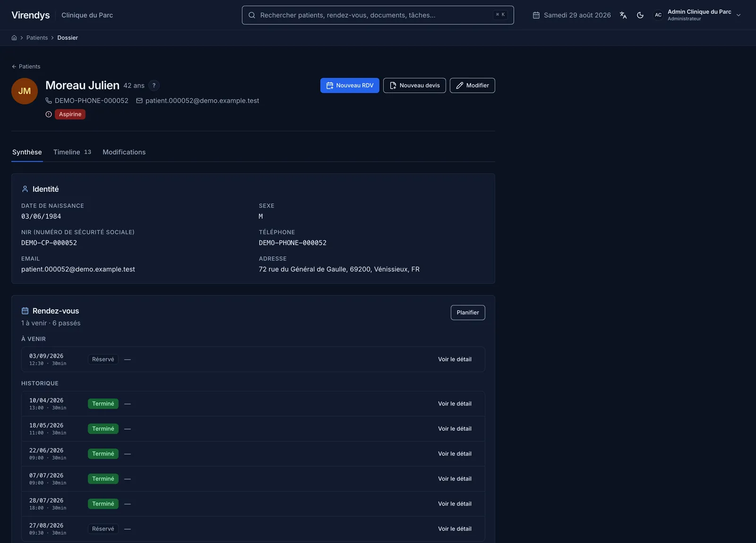Viewport: 756px width, 543px height.
Task: Click Modifier to edit patient
Action: pyautogui.click(x=472, y=85)
